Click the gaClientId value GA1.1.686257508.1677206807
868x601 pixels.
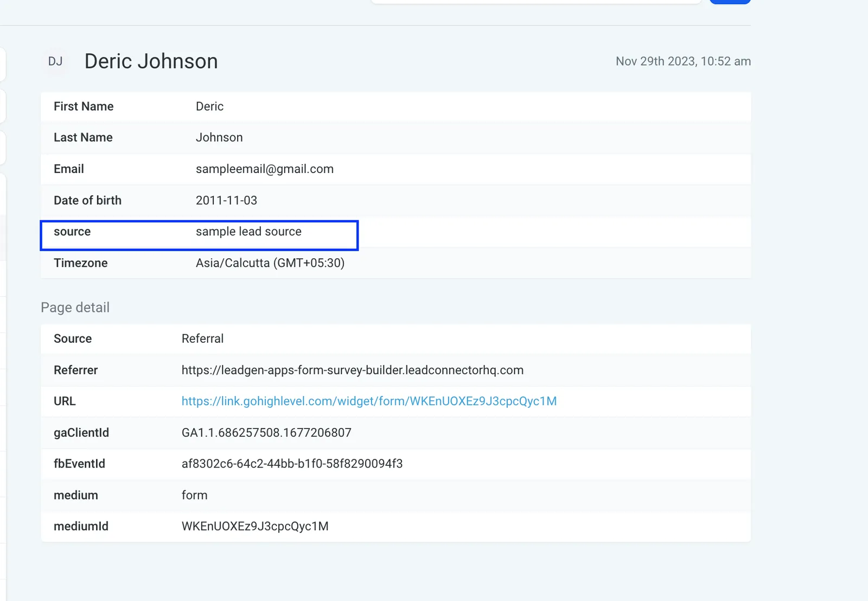coord(266,433)
